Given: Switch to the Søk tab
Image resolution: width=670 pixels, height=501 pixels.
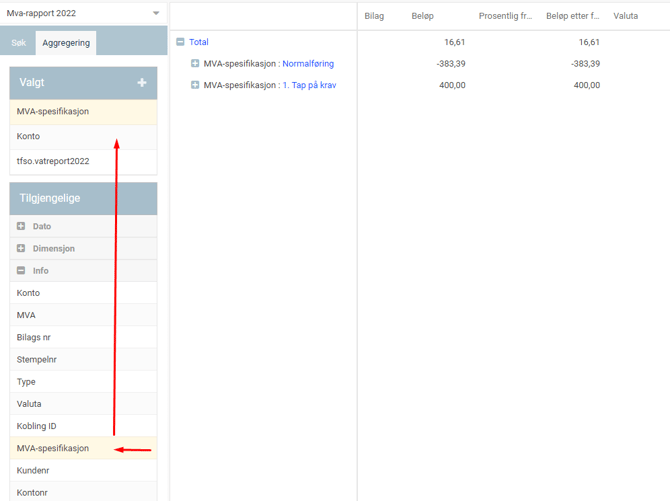Looking at the screenshot, I should (x=18, y=43).
